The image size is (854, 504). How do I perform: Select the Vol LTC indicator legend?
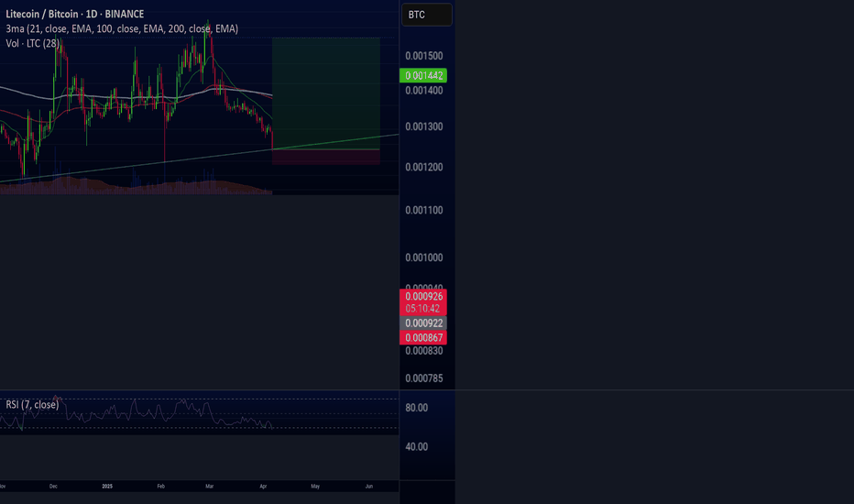33,43
